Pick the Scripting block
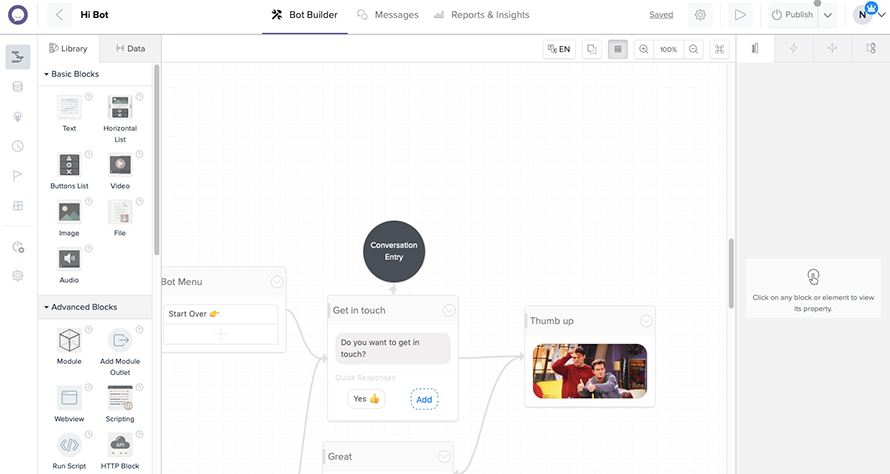This screenshot has height=474, width=890. coord(120,404)
